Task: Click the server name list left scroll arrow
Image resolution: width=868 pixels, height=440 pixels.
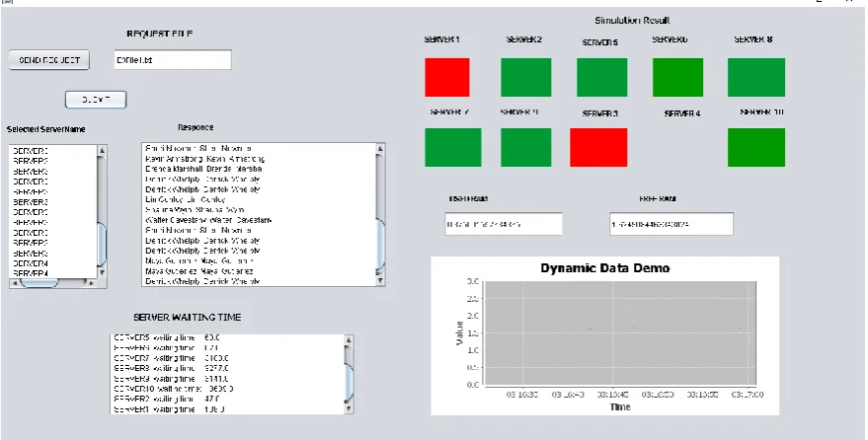Action: coord(14,283)
